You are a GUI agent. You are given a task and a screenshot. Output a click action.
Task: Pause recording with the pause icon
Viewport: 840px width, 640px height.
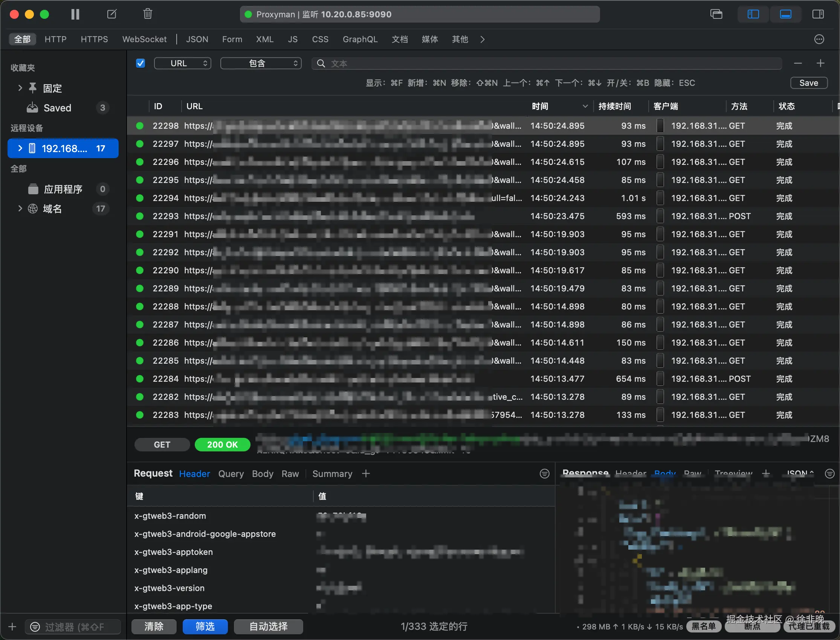pyautogui.click(x=75, y=14)
